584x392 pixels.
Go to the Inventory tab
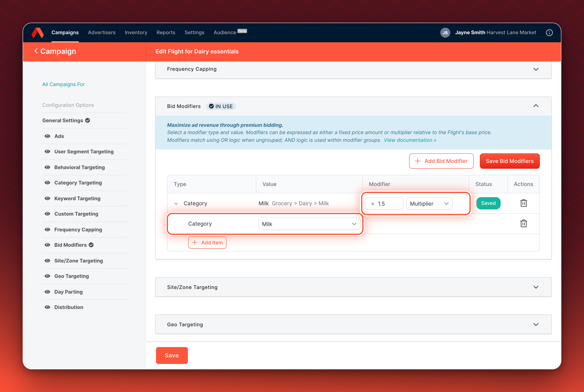tap(136, 32)
